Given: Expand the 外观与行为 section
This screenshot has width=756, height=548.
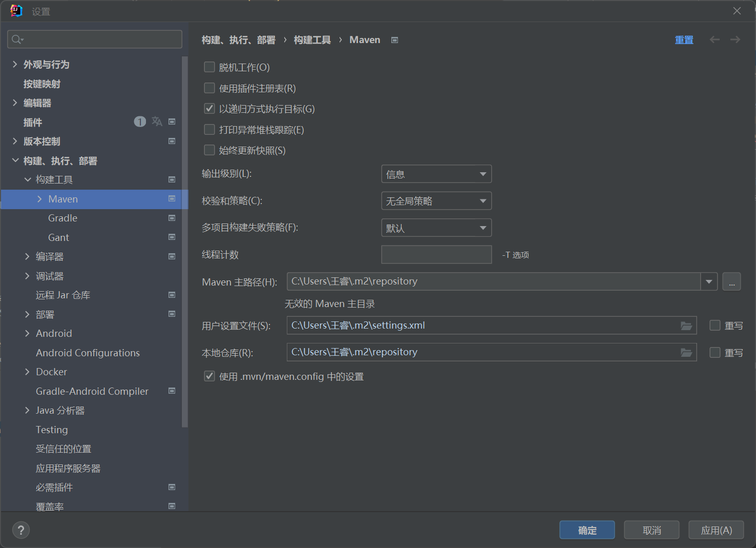Looking at the screenshot, I should (x=15, y=64).
